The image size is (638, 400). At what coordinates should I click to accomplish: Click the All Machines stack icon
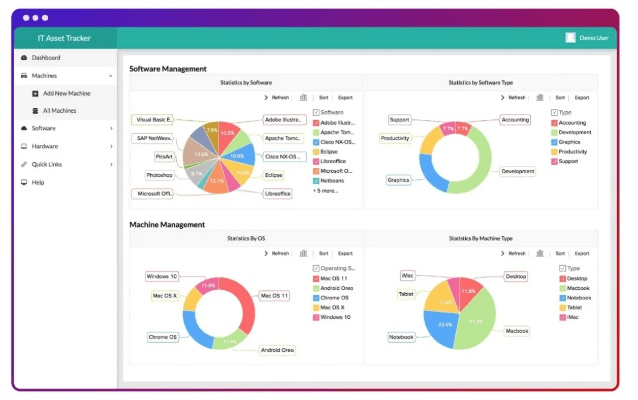point(35,111)
